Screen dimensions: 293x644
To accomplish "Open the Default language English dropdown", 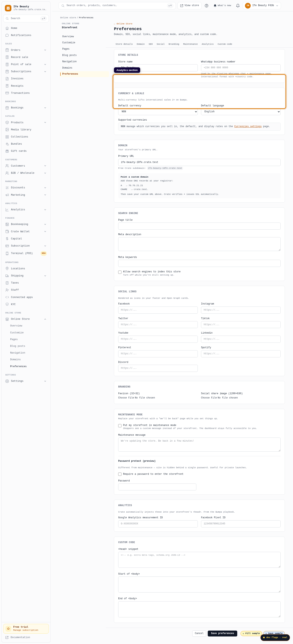I will coord(241,111).
